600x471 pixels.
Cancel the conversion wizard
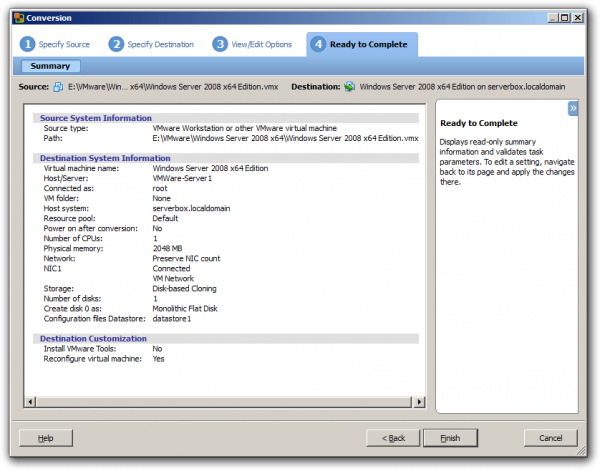tap(551, 438)
